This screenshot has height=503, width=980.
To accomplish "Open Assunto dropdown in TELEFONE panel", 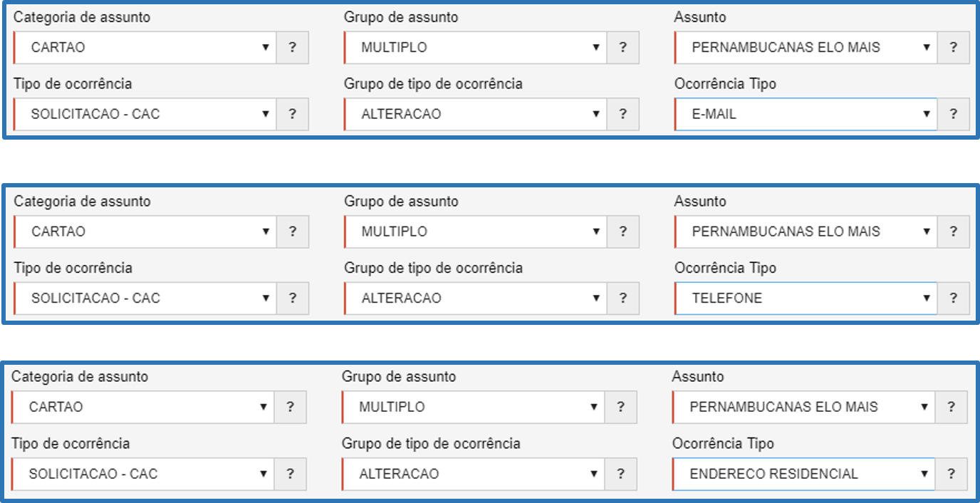I will coord(805,232).
